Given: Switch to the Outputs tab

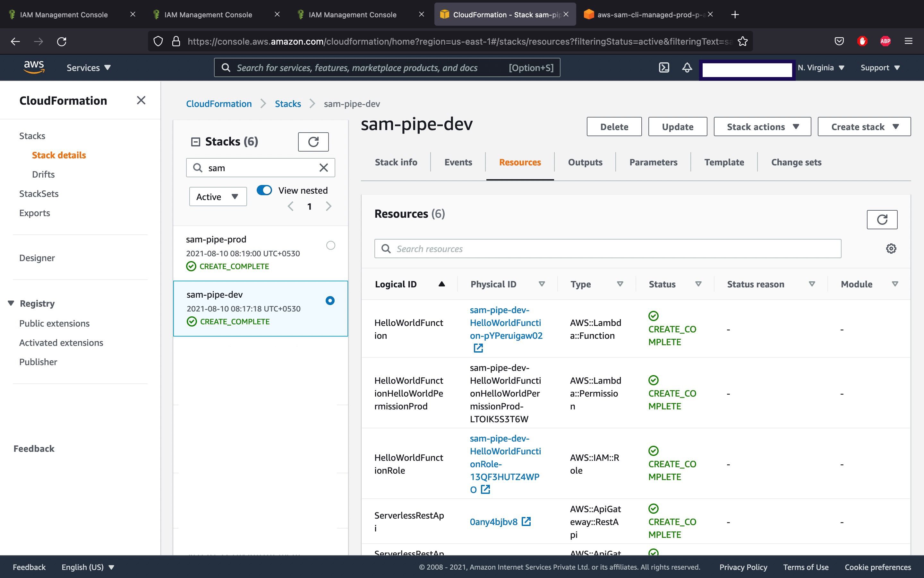Looking at the screenshot, I should point(585,162).
